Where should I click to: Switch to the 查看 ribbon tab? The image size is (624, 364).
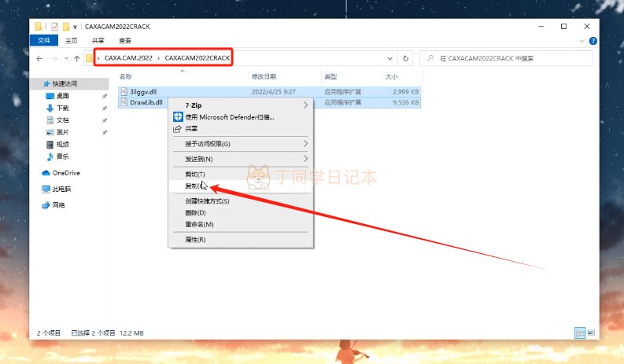[x=125, y=41]
